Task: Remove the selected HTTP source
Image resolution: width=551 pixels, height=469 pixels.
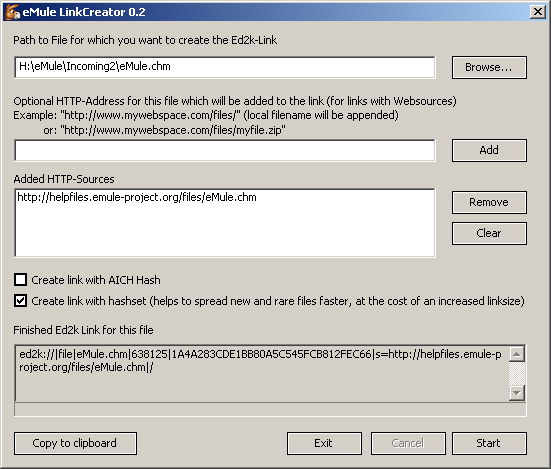Action: pyautogui.click(x=489, y=202)
